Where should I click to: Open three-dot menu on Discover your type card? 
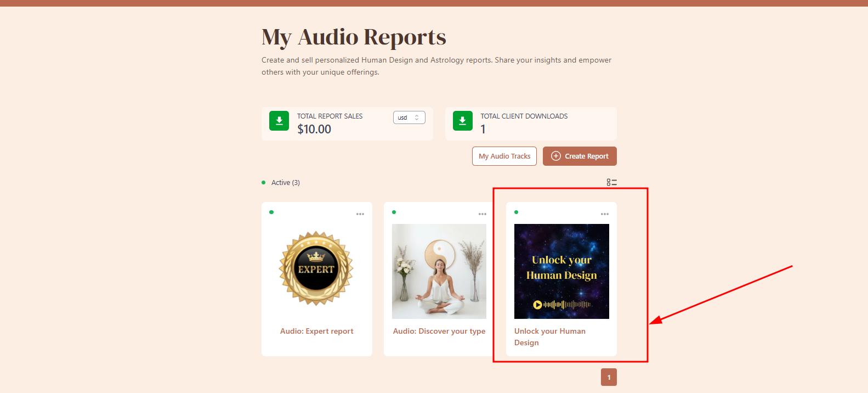pos(483,214)
